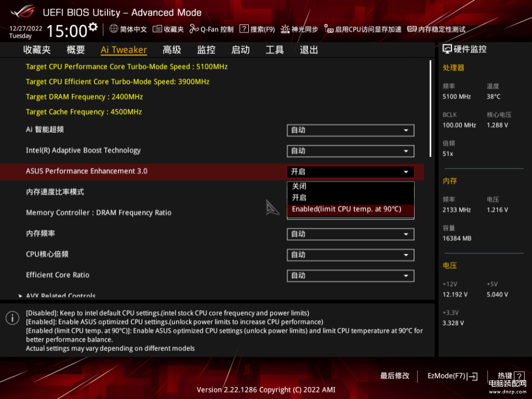
Task: Click the memory stability test icon
Action: pos(412,29)
